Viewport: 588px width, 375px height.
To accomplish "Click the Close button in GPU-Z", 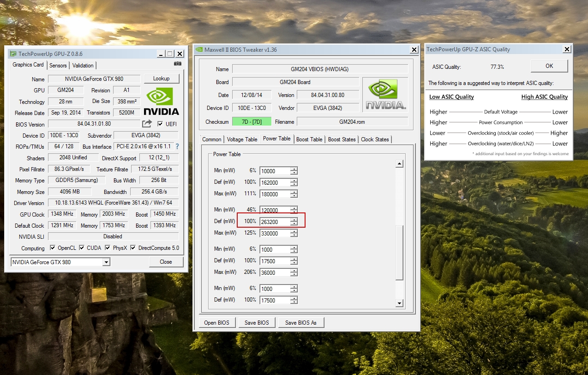I will pyautogui.click(x=166, y=262).
